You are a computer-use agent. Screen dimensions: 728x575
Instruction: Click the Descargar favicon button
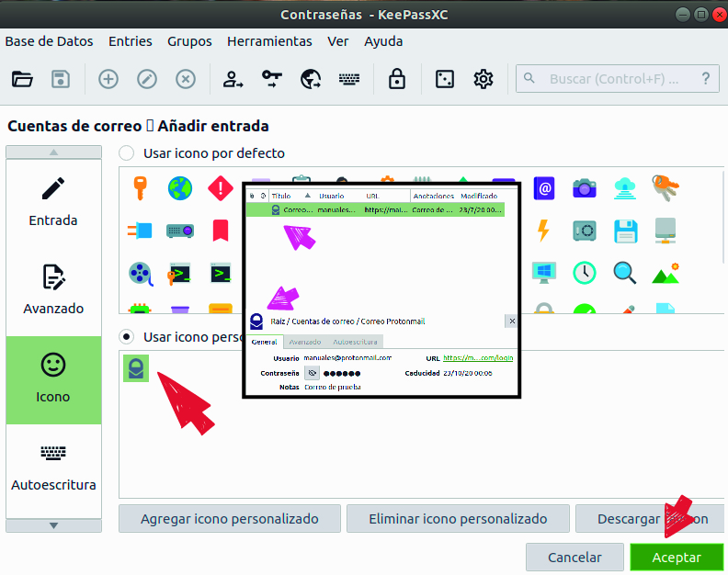tap(652, 518)
